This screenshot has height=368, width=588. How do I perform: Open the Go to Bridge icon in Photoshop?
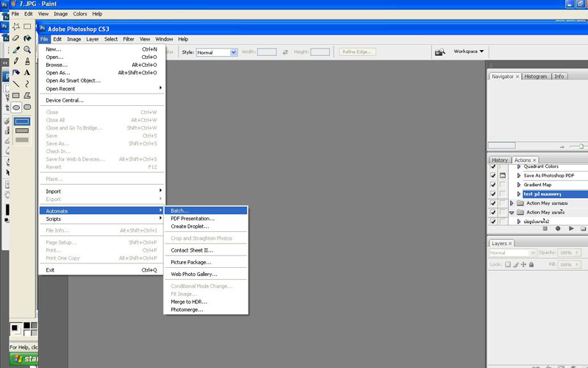click(440, 52)
